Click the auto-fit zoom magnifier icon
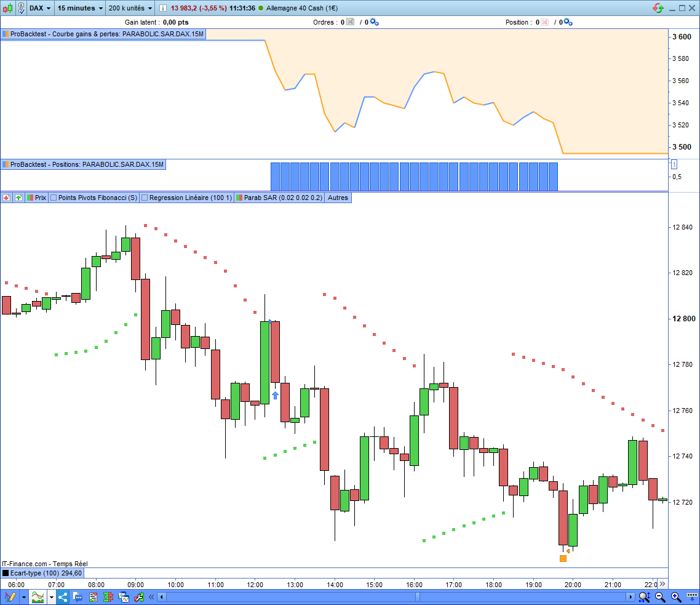700x605 pixels. click(644, 597)
